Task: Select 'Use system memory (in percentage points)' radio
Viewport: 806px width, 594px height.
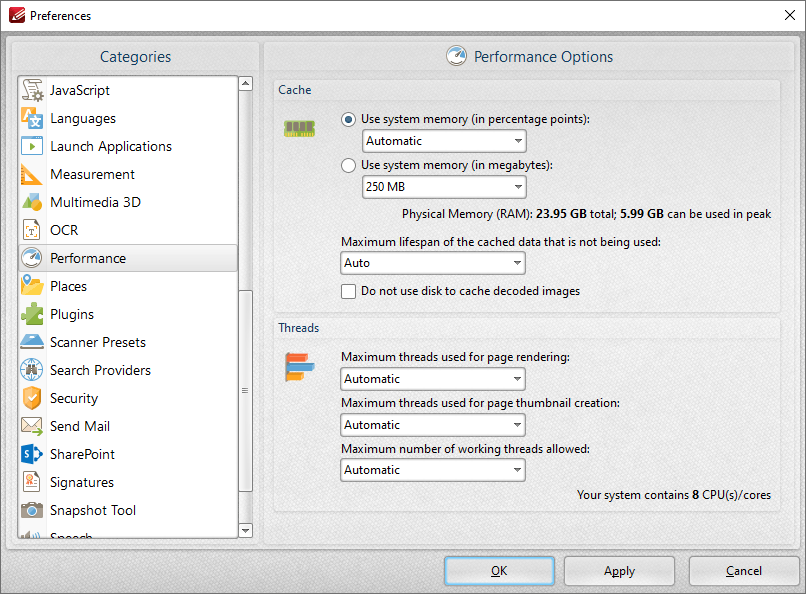Action: (x=349, y=120)
